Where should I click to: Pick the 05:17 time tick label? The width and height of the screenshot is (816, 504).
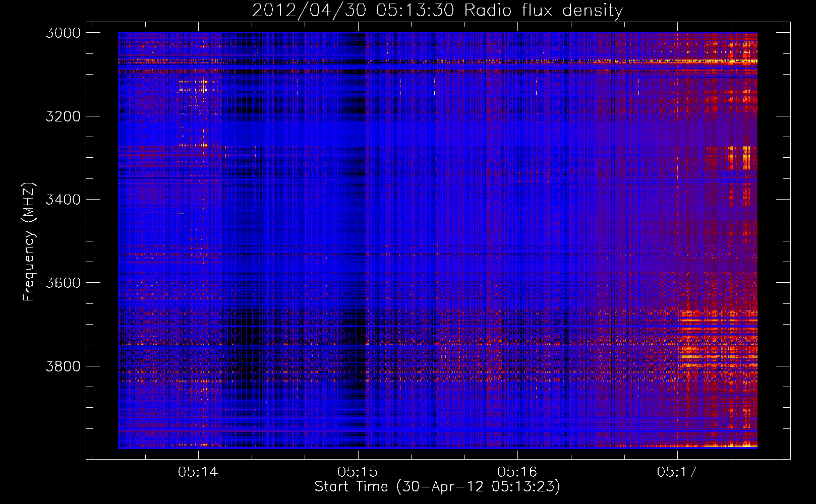[x=676, y=472]
